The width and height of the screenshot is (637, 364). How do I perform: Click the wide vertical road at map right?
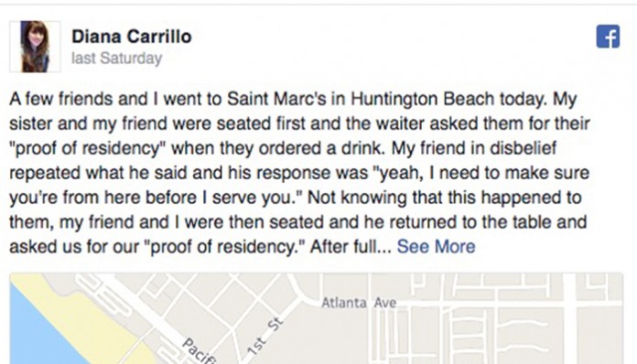(x=568, y=318)
